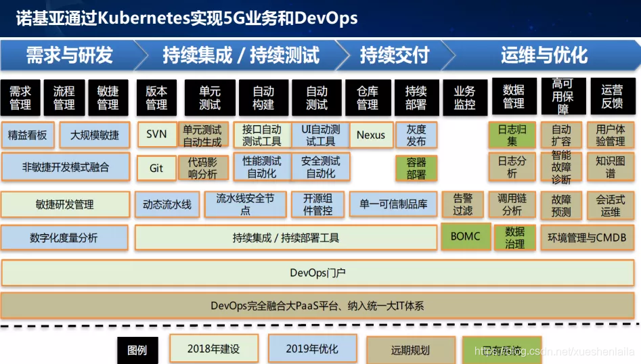Click the 告警过滤 box
The image size is (641, 364).
pyautogui.click(x=463, y=204)
